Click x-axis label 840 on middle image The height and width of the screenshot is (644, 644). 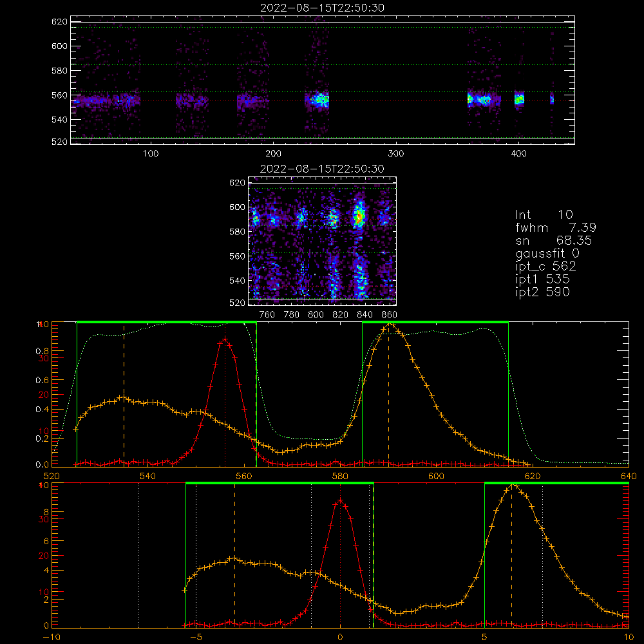(x=365, y=315)
